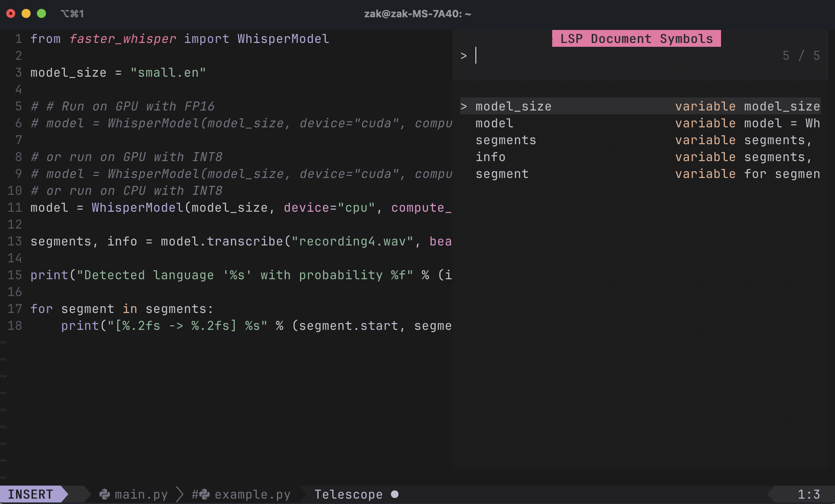Select the segments symbol entry

click(x=506, y=140)
